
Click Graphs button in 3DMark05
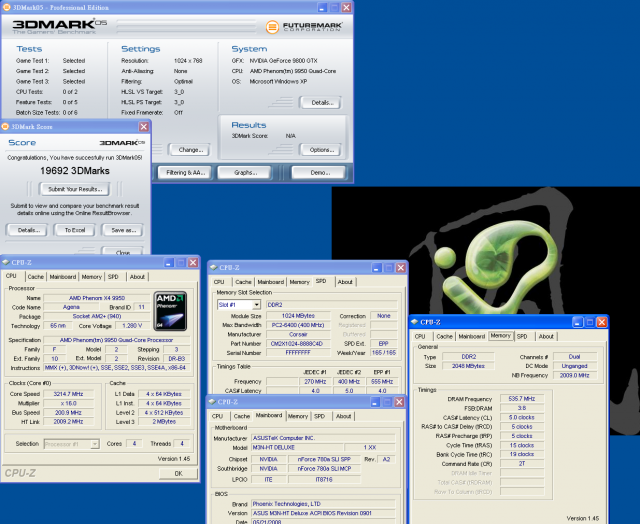245,173
